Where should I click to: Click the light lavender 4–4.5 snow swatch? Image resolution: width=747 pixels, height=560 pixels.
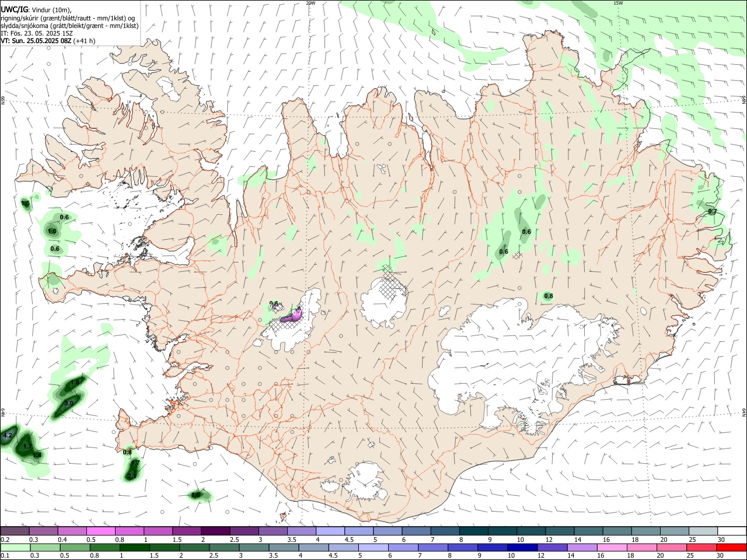point(330,531)
